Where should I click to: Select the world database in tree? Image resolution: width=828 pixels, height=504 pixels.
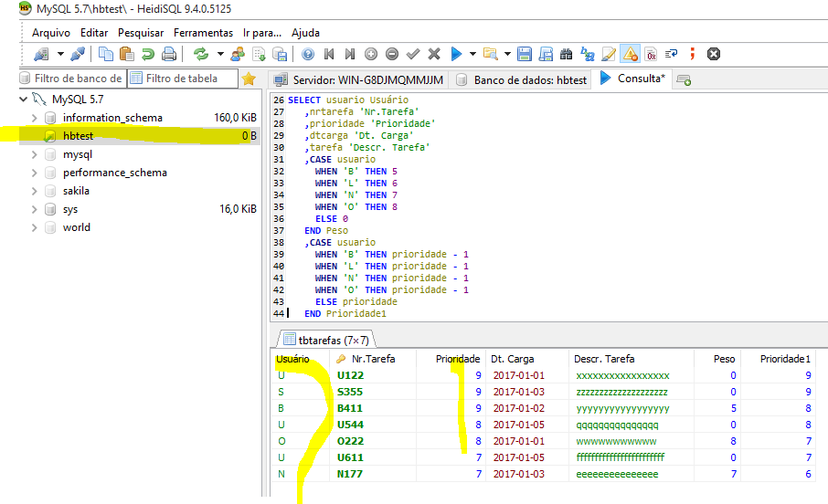[76, 227]
